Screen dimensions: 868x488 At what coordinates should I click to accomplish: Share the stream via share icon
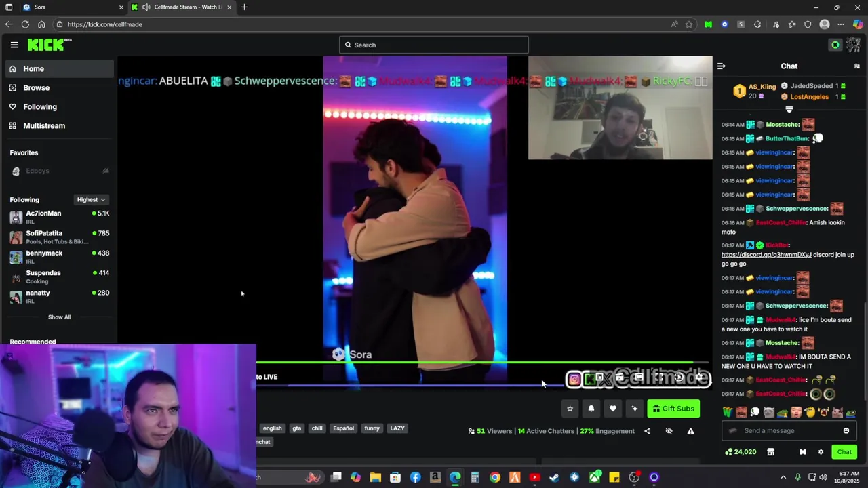(x=647, y=431)
